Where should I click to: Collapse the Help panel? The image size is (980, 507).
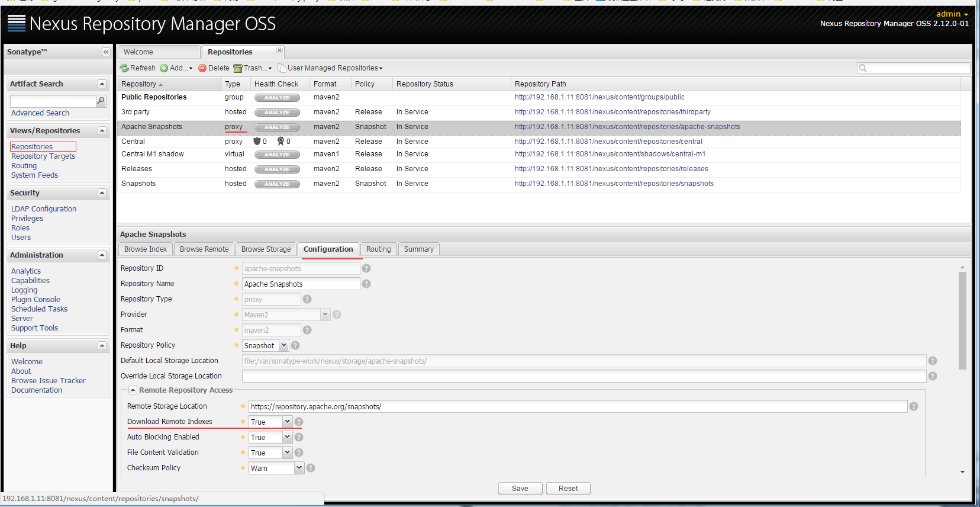(x=102, y=346)
